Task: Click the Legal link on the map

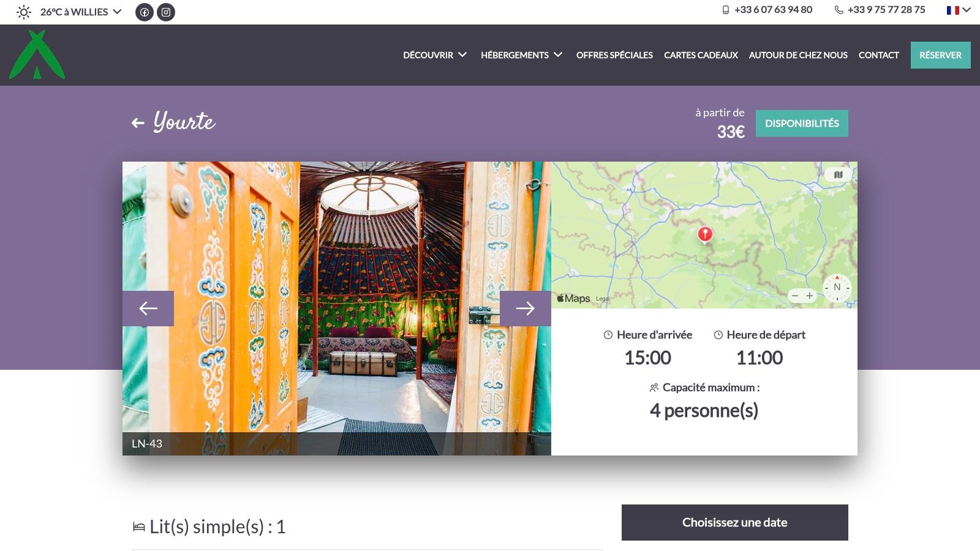Action: (x=602, y=299)
